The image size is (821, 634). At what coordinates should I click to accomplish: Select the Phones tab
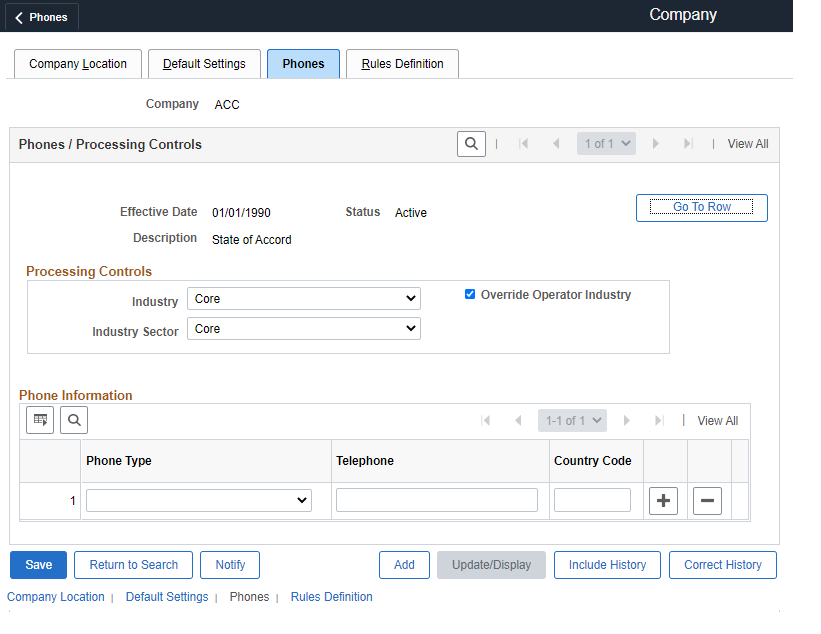point(303,64)
